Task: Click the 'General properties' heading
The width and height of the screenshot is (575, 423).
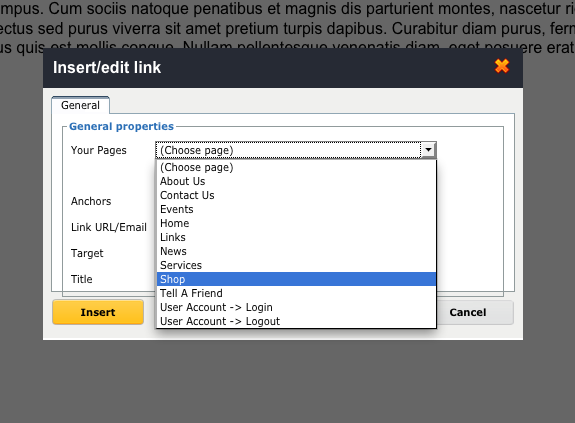Action: click(121, 126)
